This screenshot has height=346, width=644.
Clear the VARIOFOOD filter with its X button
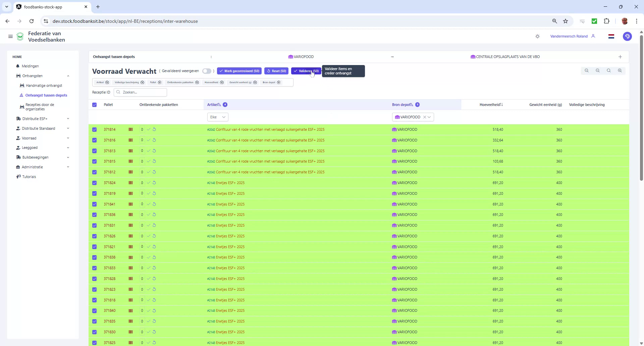click(425, 117)
